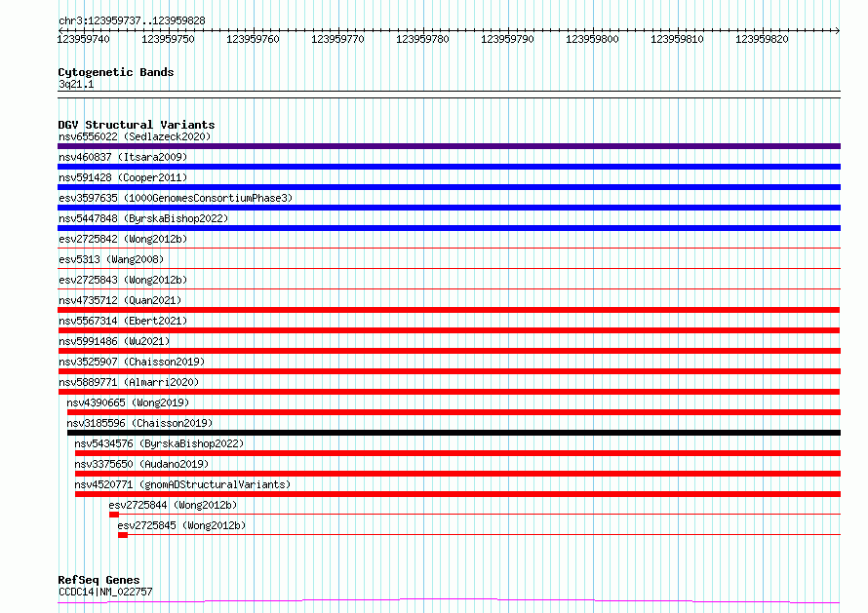Screen dimensions: 868x613
Task: Click ruler position 123959810
Action: point(677,39)
